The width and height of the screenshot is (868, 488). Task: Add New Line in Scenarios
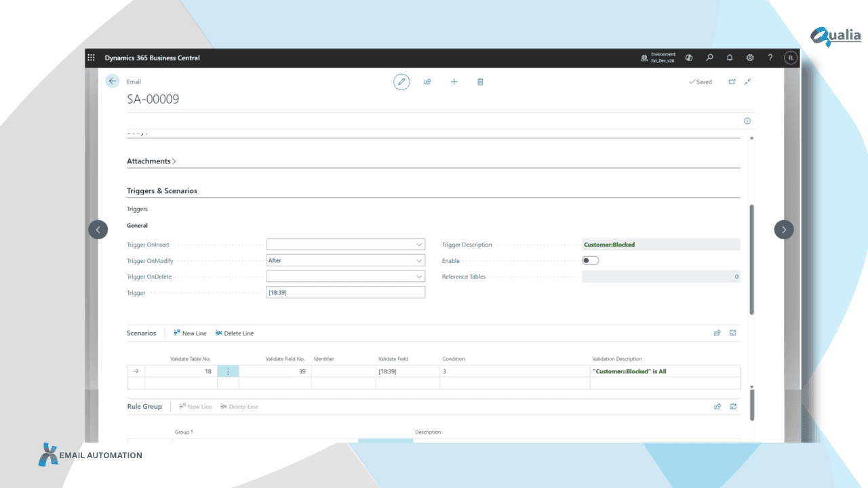[190, 333]
